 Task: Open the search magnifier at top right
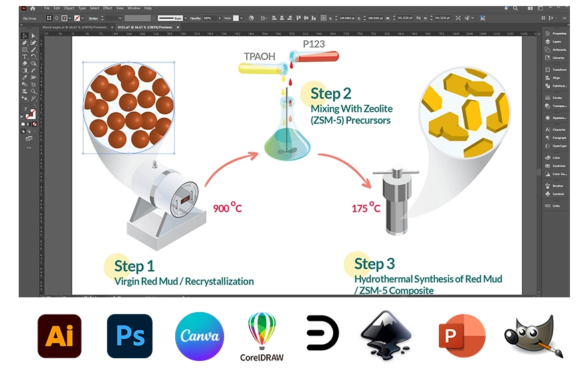tap(515, 8)
